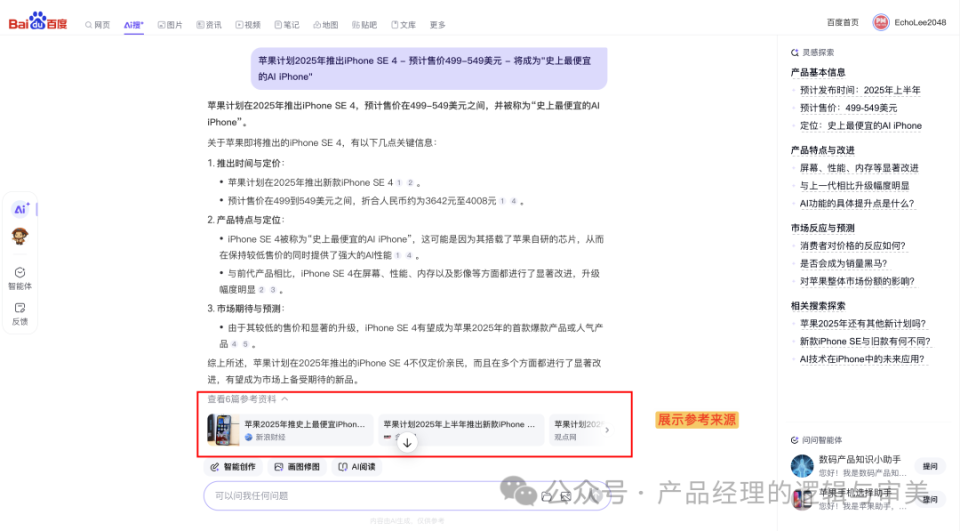960x531 pixels.
Task: Click the image upload icon in input box
Action: (x=566, y=497)
